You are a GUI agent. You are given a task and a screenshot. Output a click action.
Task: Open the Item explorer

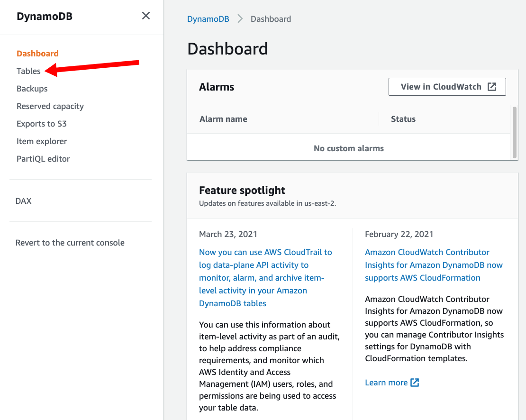click(42, 141)
